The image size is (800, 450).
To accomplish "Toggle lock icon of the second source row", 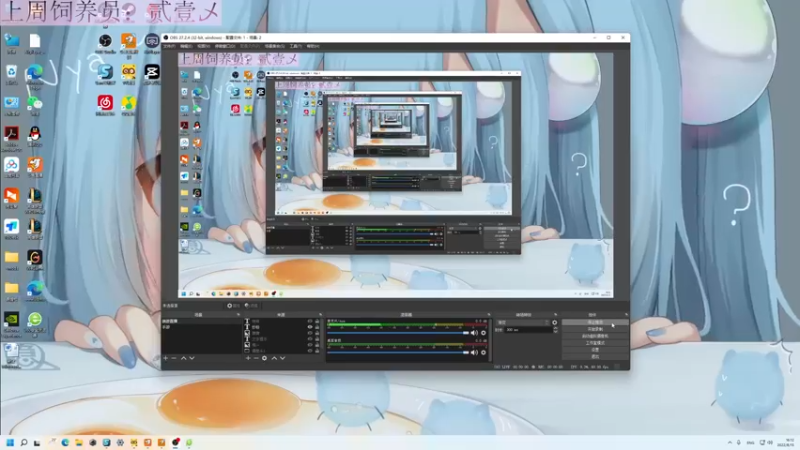I will [317, 327].
